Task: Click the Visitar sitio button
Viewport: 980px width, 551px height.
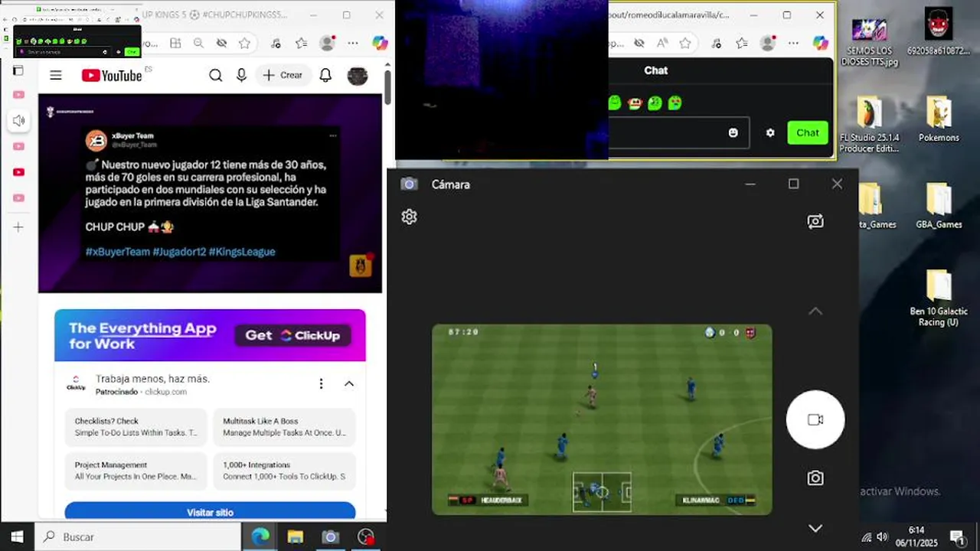Action: pos(210,511)
